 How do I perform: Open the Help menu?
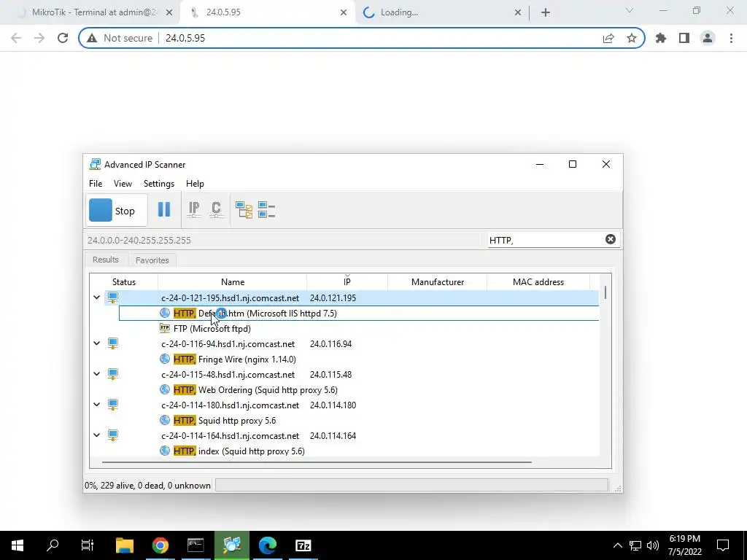click(x=195, y=183)
